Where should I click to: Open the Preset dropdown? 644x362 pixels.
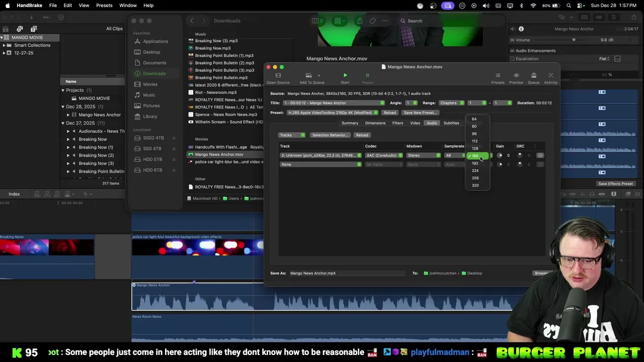333,113
